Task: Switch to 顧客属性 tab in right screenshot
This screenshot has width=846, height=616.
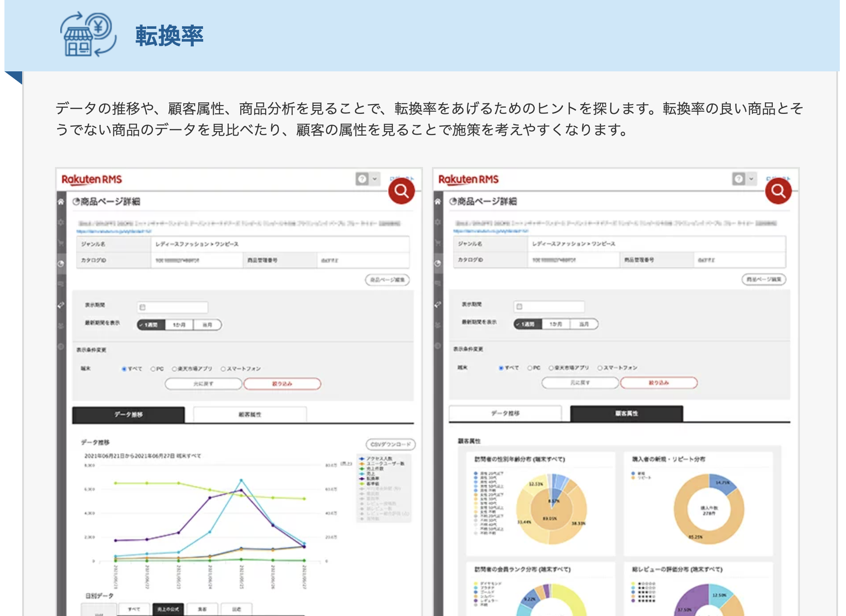Action: [x=627, y=413]
